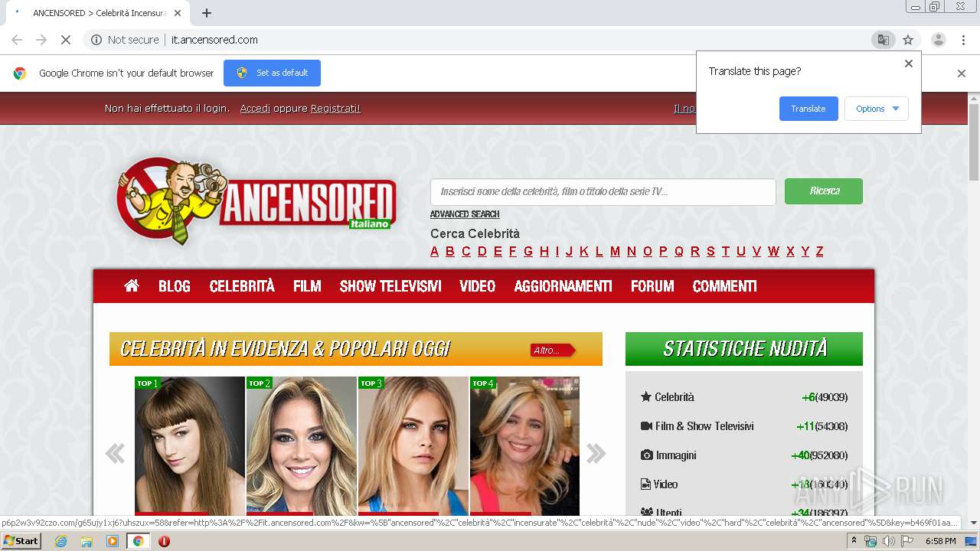Image resolution: width=980 pixels, height=551 pixels.
Task: Open the TOP 1 celebrity thumbnail
Action: coord(190,446)
